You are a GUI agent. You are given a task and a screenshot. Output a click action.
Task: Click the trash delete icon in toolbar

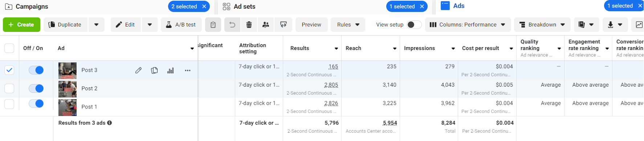249,25
